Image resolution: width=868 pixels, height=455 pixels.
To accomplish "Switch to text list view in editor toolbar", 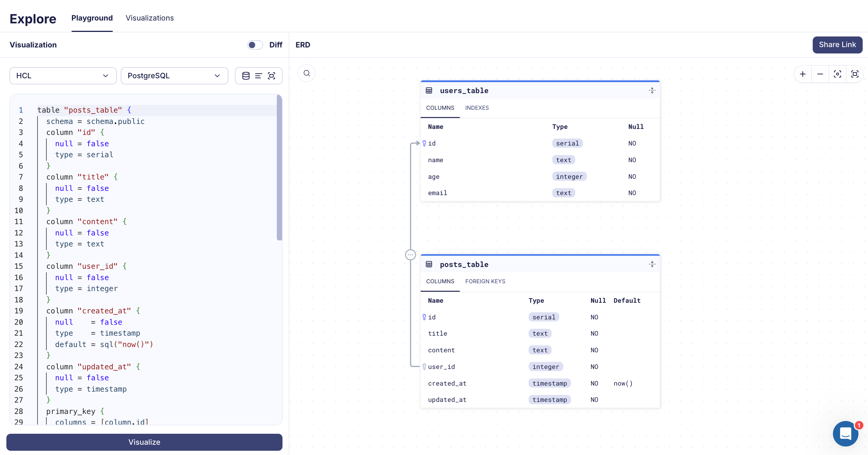I will pyautogui.click(x=258, y=75).
